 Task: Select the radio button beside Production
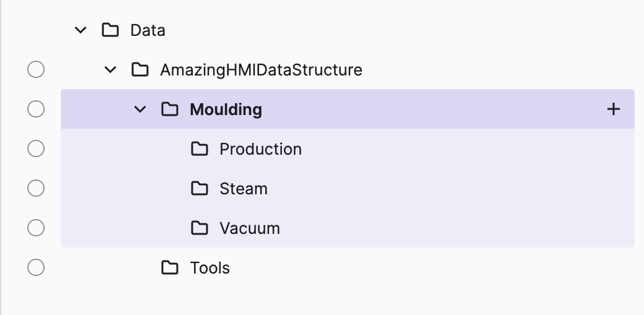pos(36,149)
